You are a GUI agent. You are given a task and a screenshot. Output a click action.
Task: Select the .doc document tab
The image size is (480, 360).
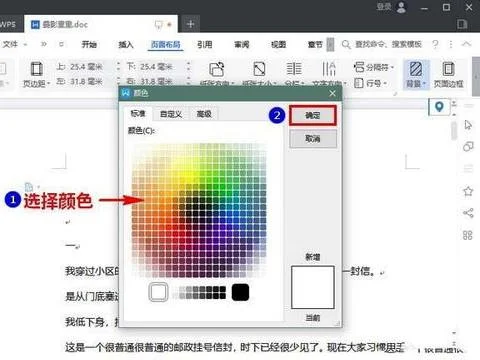click(100, 24)
